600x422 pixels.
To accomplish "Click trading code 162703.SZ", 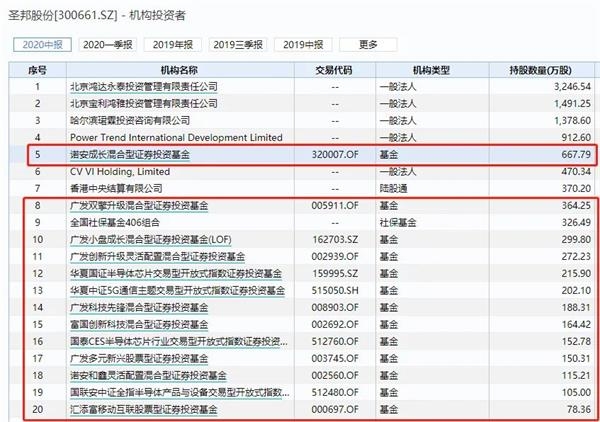I will click(335, 240).
